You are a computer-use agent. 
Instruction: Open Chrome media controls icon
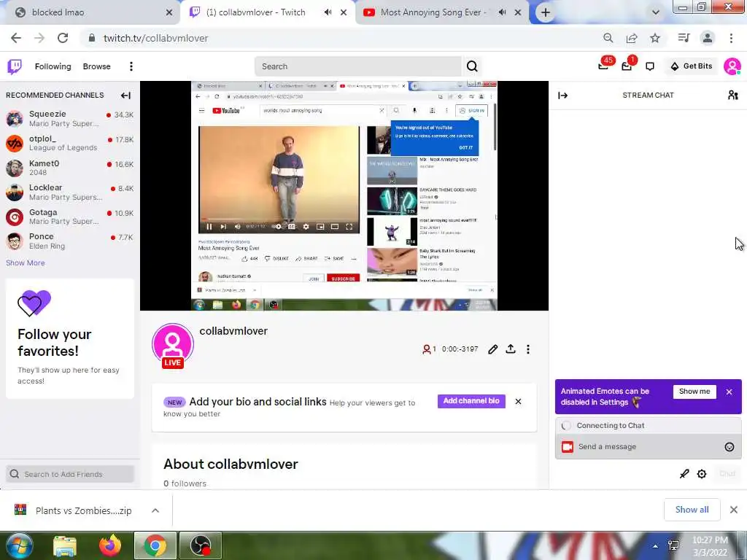[x=684, y=38]
